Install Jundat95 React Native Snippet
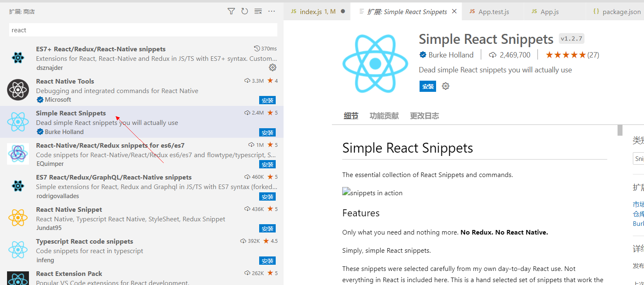Viewport: 644px width, 285px height. [267, 228]
